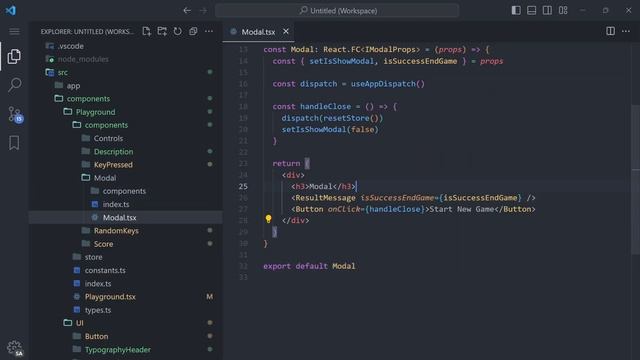The height and width of the screenshot is (360, 640).
Task: Open the Manage gear settings menu
Action: coord(15,348)
